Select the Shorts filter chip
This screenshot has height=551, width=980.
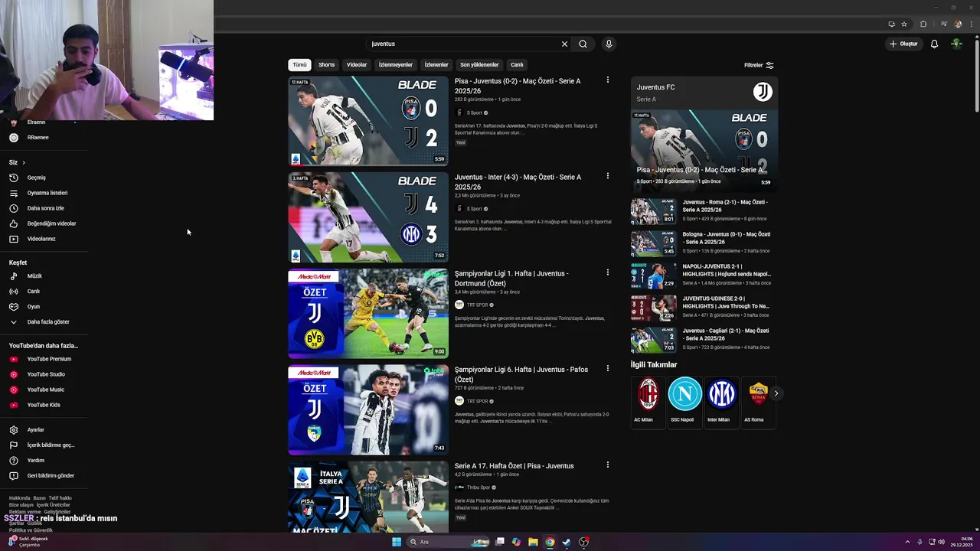327,65
